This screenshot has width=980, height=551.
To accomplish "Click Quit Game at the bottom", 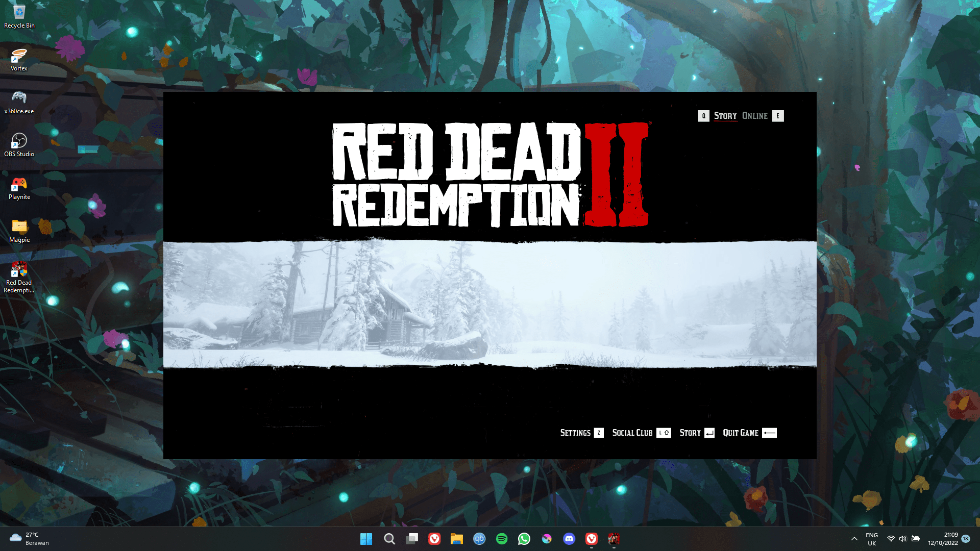I will (741, 433).
